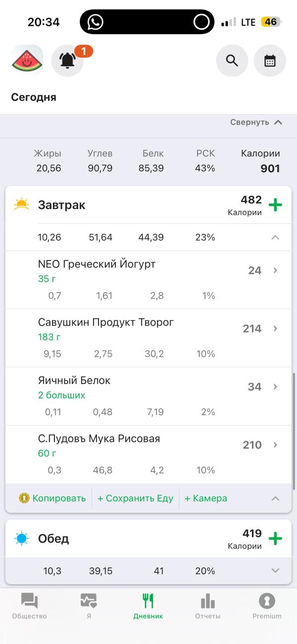This screenshot has height=644, width=297.
Task: Tap Копировать to copy meal
Action: point(52,498)
